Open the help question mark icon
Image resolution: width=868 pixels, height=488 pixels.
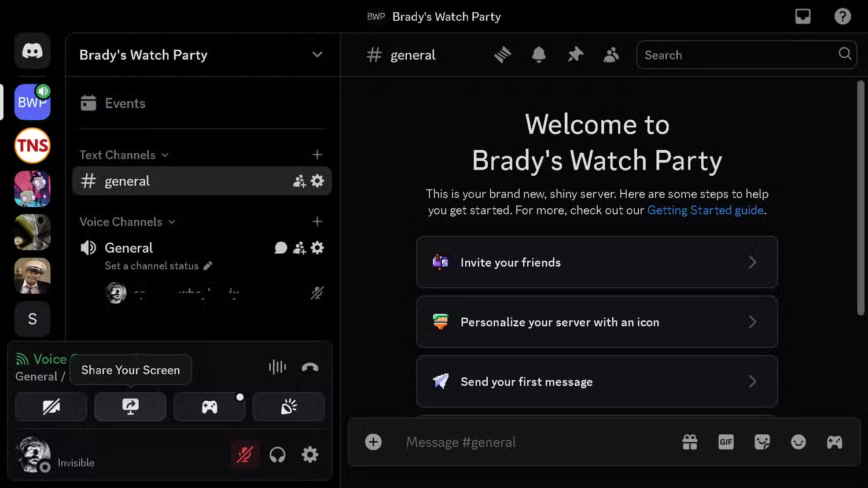(x=843, y=16)
